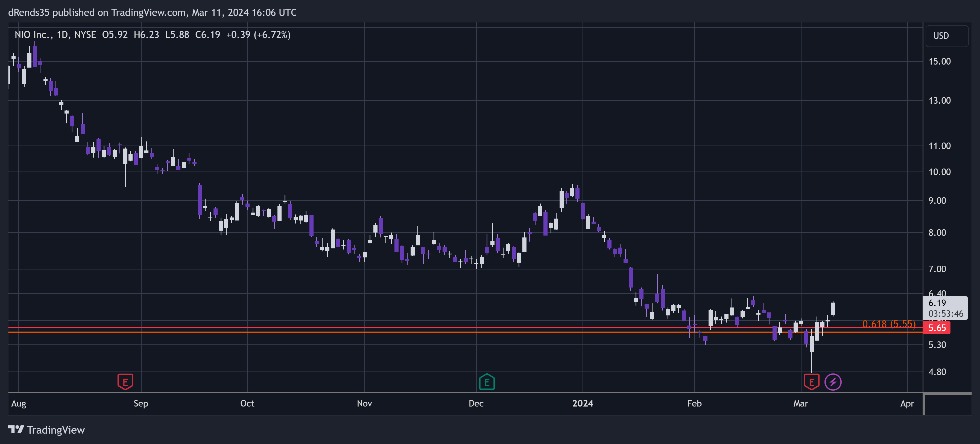Click the TradingView logo at bottom

[x=46, y=430]
